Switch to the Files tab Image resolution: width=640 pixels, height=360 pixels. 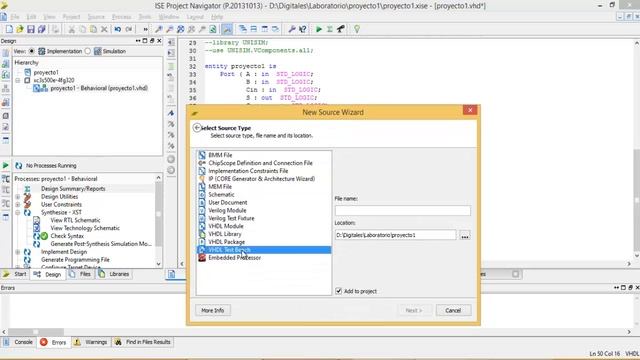pos(81,274)
